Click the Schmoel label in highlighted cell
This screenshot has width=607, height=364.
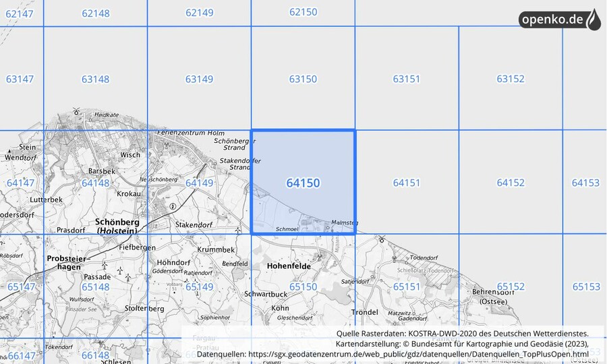tap(287, 229)
